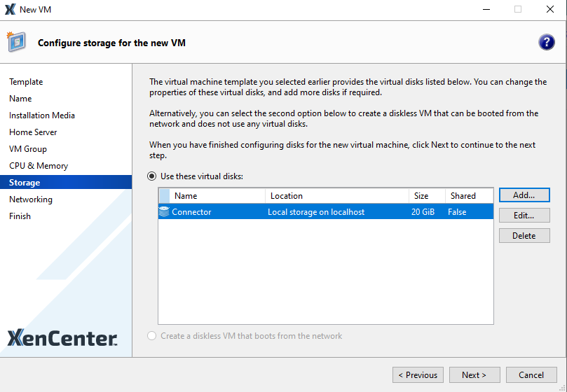Close the New VM window
The width and height of the screenshot is (567, 392).
(x=550, y=9)
